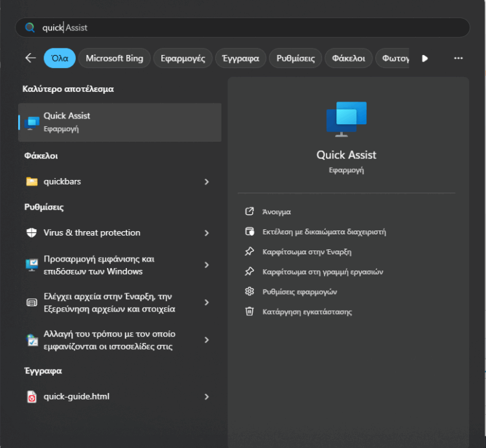Screen dimensions: 486x448
Task: Click the search magnifier icon in search box
Action: (29, 28)
